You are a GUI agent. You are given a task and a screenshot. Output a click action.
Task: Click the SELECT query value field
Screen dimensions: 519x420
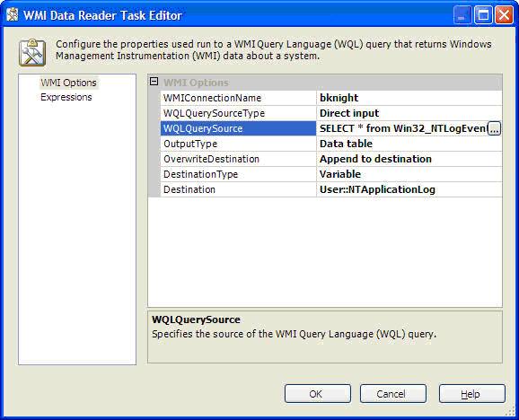pyautogui.click(x=402, y=128)
